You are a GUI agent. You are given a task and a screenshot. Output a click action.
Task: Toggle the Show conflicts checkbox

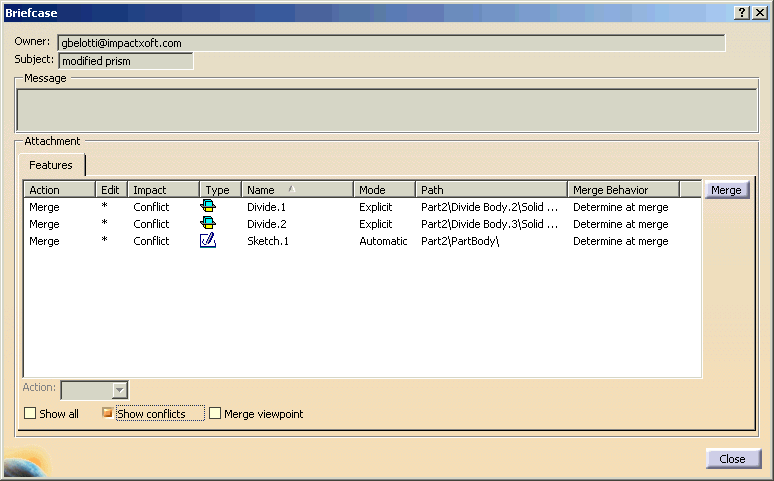point(108,413)
